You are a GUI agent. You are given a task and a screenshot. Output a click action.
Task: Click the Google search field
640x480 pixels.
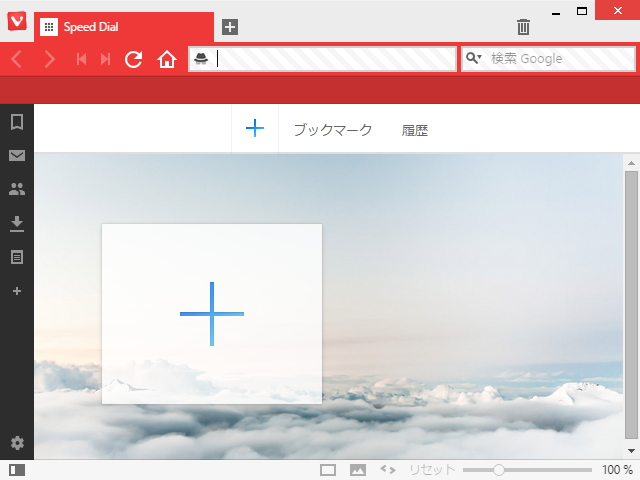click(x=548, y=59)
